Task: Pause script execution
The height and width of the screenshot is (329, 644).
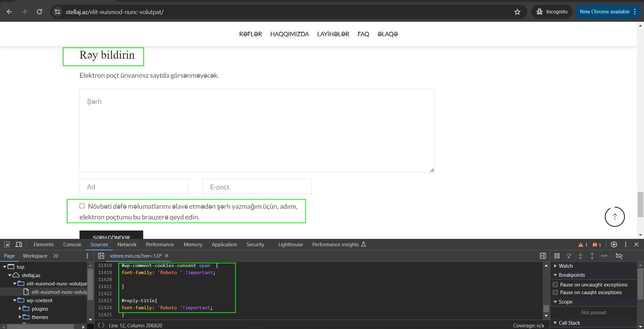Action: (557, 256)
